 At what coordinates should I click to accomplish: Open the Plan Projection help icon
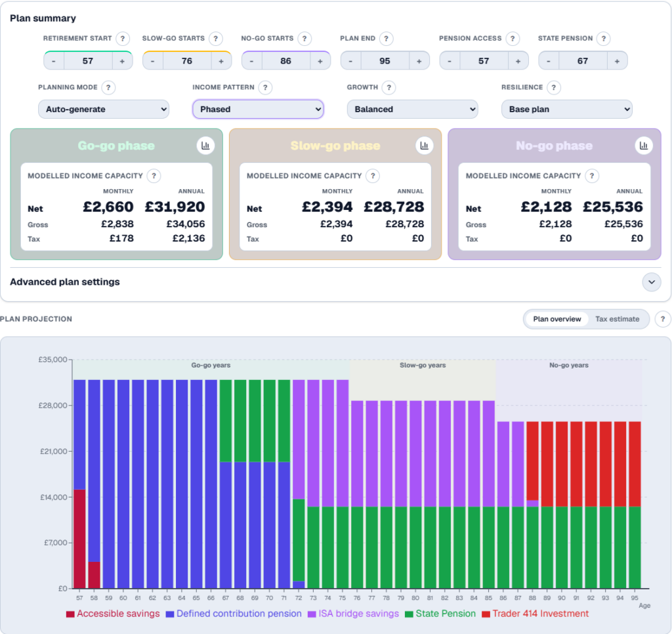click(x=663, y=319)
